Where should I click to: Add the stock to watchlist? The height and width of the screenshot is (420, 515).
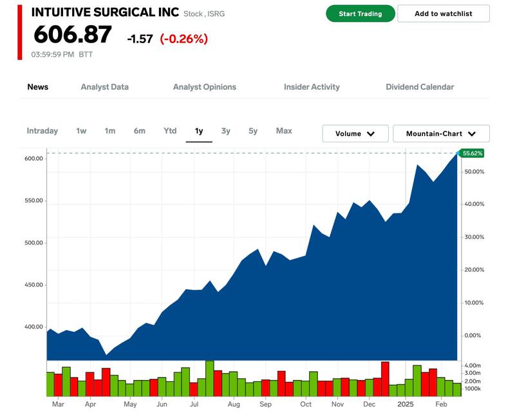(443, 14)
